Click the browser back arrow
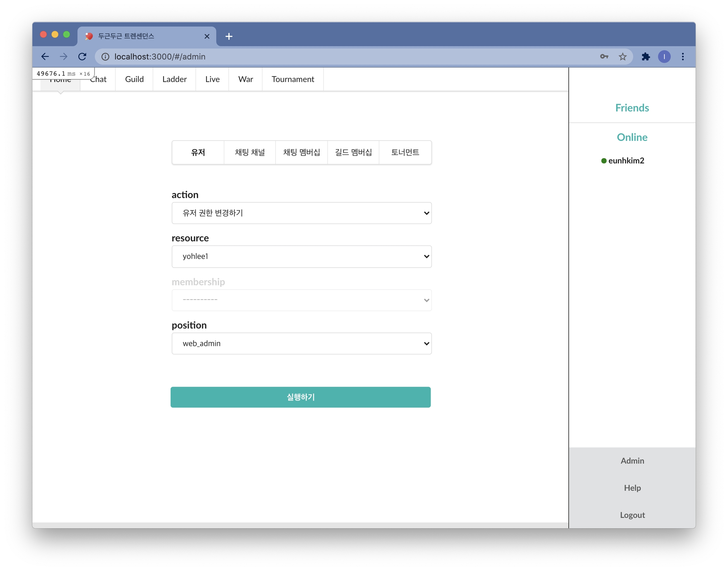 click(x=45, y=57)
